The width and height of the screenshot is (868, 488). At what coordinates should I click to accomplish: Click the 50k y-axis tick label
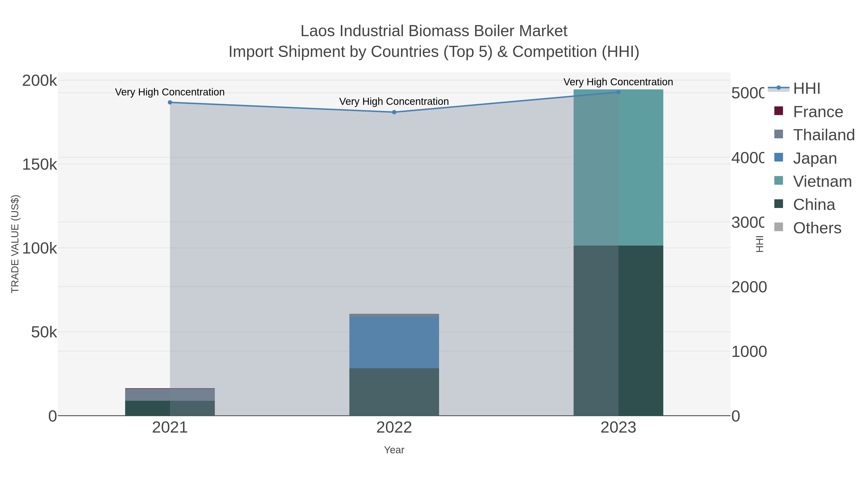(x=44, y=332)
